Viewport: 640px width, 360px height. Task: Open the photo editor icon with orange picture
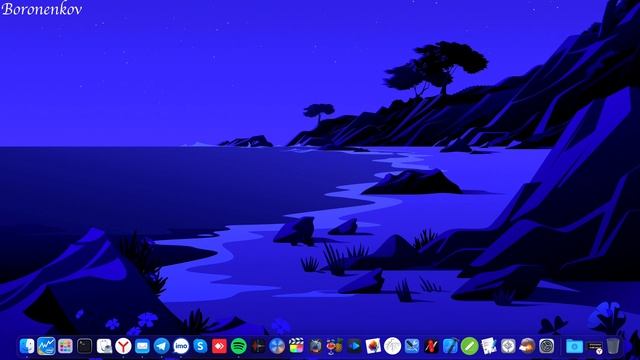tap(373, 346)
